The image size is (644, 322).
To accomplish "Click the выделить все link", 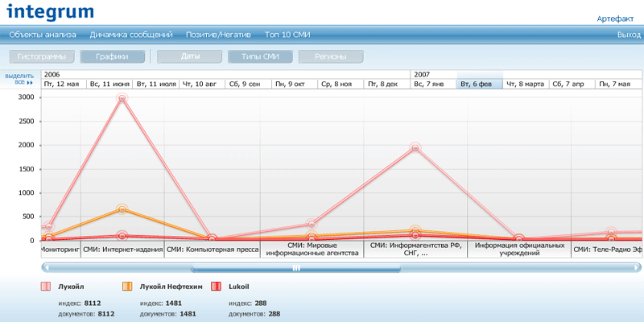I will point(19,79).
